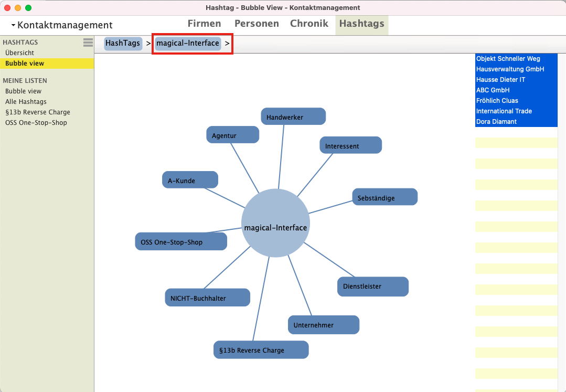The width and height of the screenshot is (566, 392).
Task: Click the NICHT-Buchhalter bubble
Action: (207, 298)
